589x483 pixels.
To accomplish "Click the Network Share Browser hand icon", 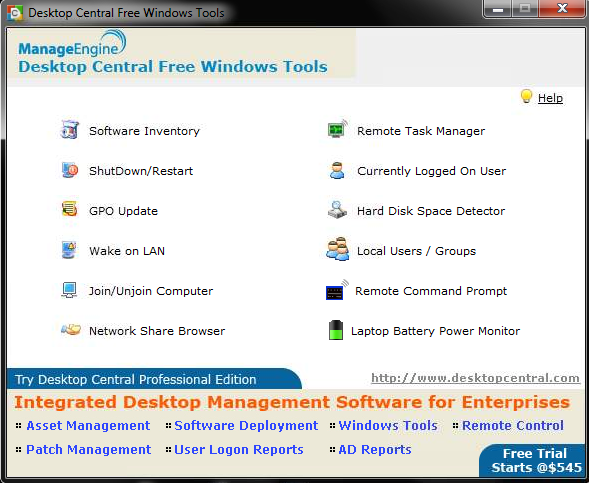I will pyautogui.click(x=71, y=330).
